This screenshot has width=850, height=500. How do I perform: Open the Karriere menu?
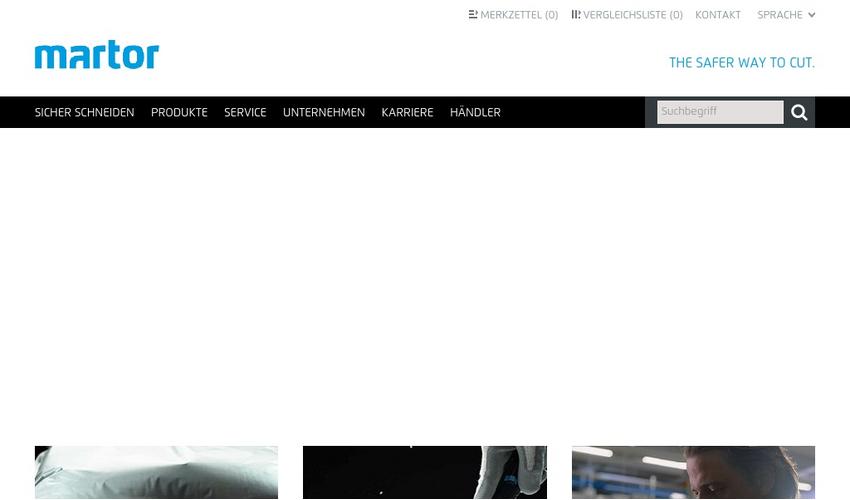[407, 112]
